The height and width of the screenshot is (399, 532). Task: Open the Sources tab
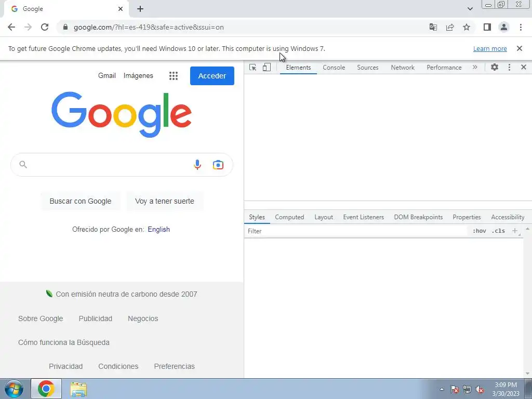pos(367,67)
